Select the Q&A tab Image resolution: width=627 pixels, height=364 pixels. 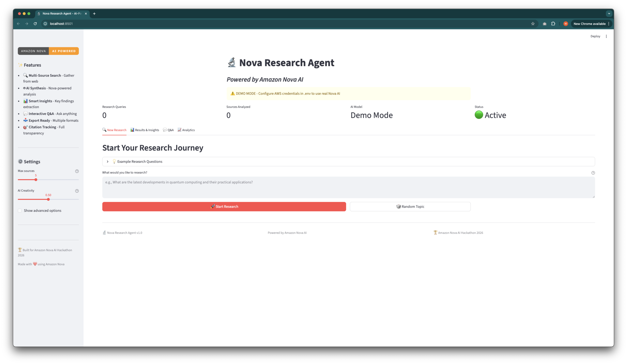coord(168,130)
